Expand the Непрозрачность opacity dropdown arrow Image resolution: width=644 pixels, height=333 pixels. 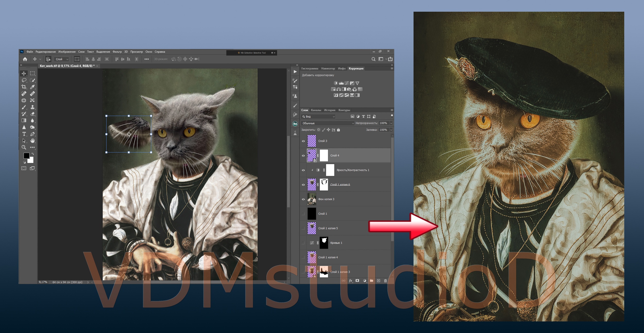[x=391, y=123]
